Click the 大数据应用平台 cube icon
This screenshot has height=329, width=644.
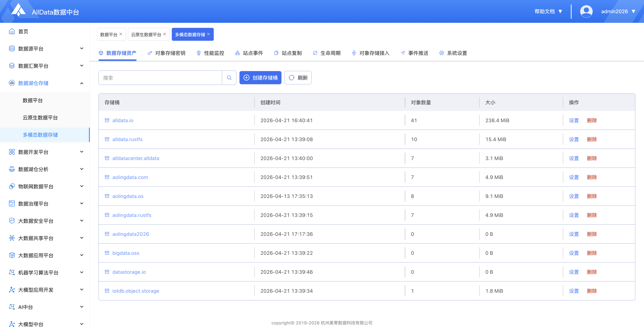(x=12, y=255)
